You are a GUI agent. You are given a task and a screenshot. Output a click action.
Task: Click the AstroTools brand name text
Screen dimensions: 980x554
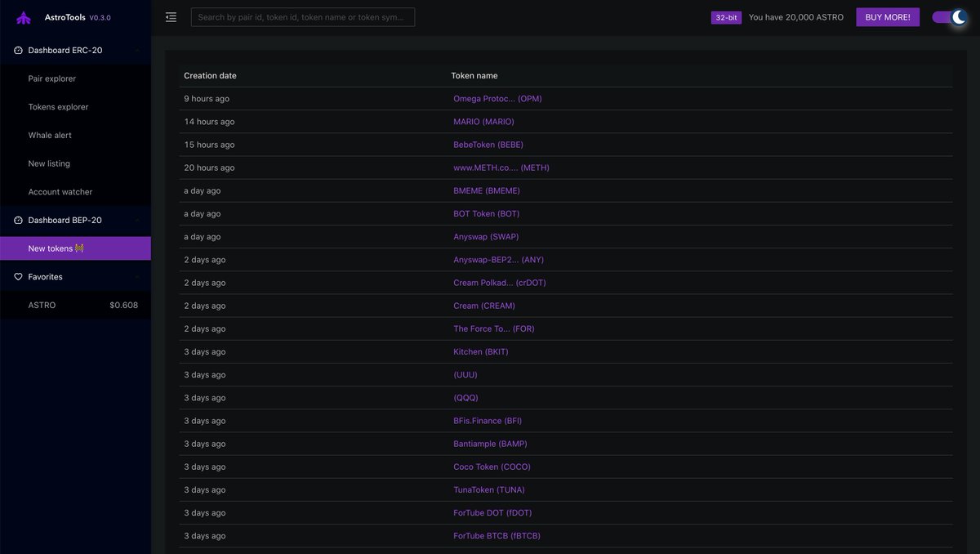(x=65, y=17)
